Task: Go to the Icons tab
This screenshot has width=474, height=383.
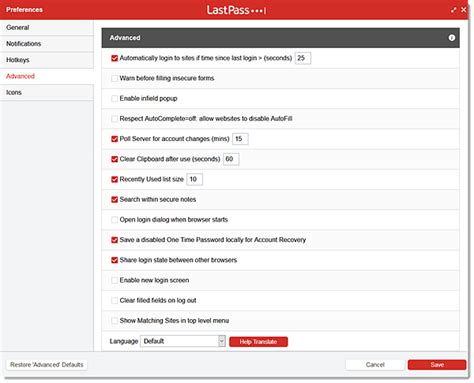Action: [47, 92]
